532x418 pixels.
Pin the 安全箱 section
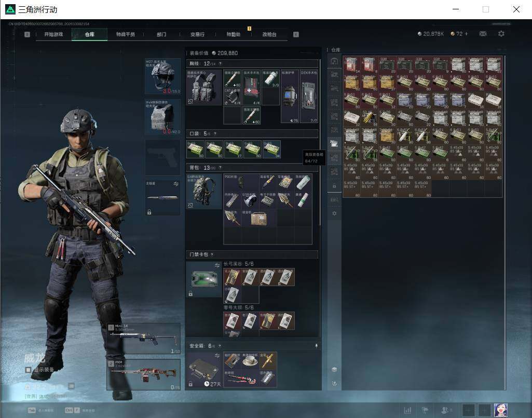coord(316,346)
